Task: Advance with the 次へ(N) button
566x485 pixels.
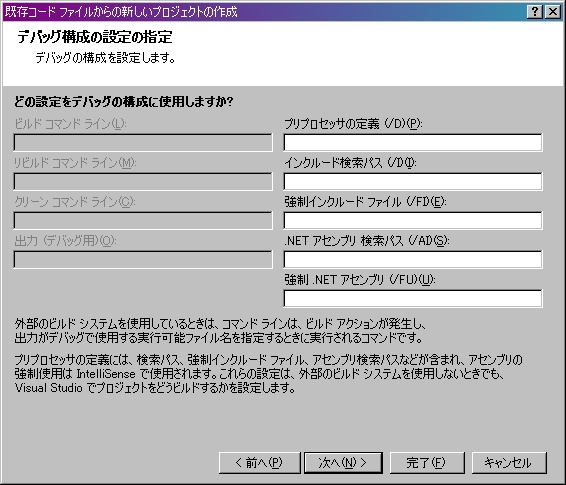Action: pos(343,463)
